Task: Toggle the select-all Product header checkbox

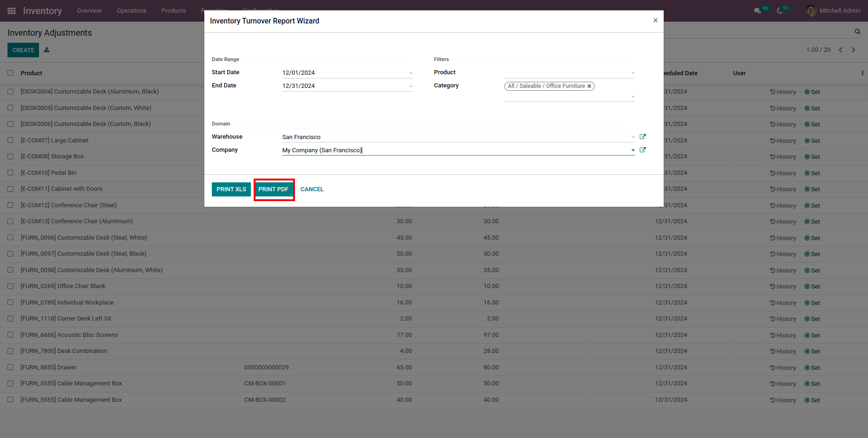Action: click(x=10, y=73)
